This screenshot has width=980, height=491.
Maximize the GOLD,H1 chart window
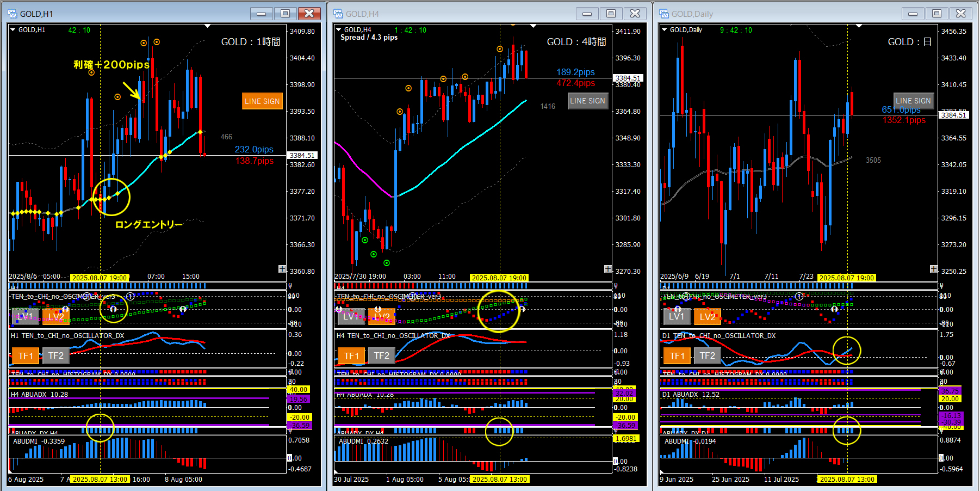[x=285, y=14]
